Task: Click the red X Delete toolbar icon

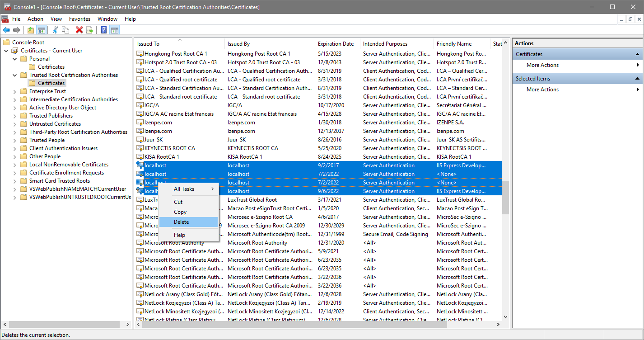Action: click(x=79, y=30)
